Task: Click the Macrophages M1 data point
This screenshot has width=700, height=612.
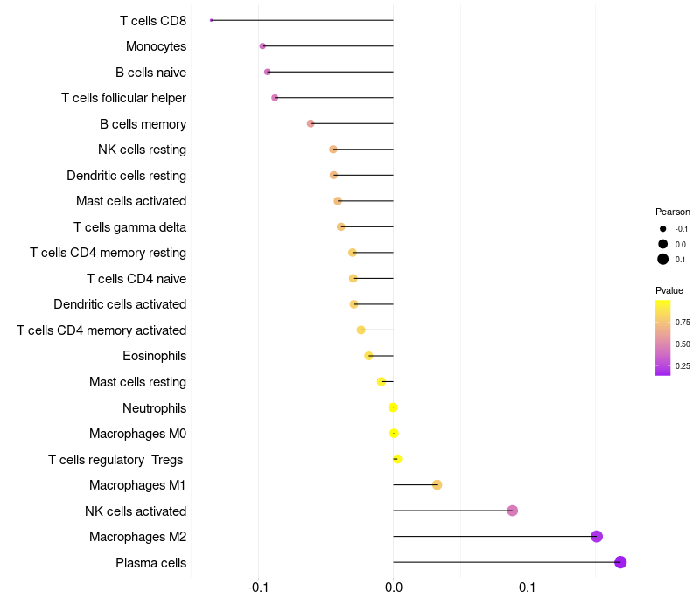Action: (x=437, y=485)
